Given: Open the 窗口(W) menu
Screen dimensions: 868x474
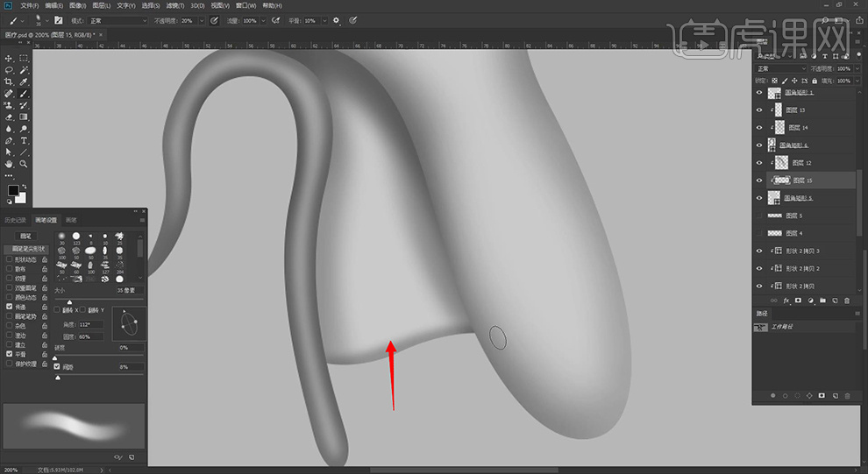Looking at the screenshot, I should pyautogui.click(x=245, y=5).
